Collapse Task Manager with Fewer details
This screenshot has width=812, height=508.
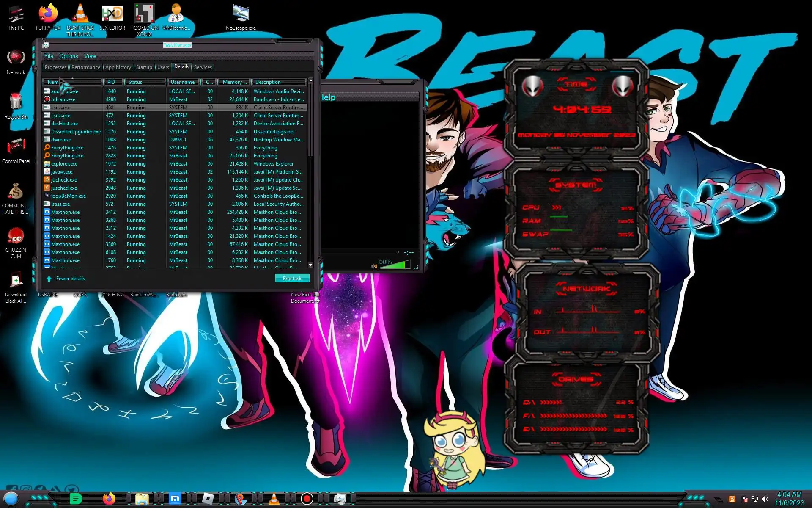[x=70, y=279]
